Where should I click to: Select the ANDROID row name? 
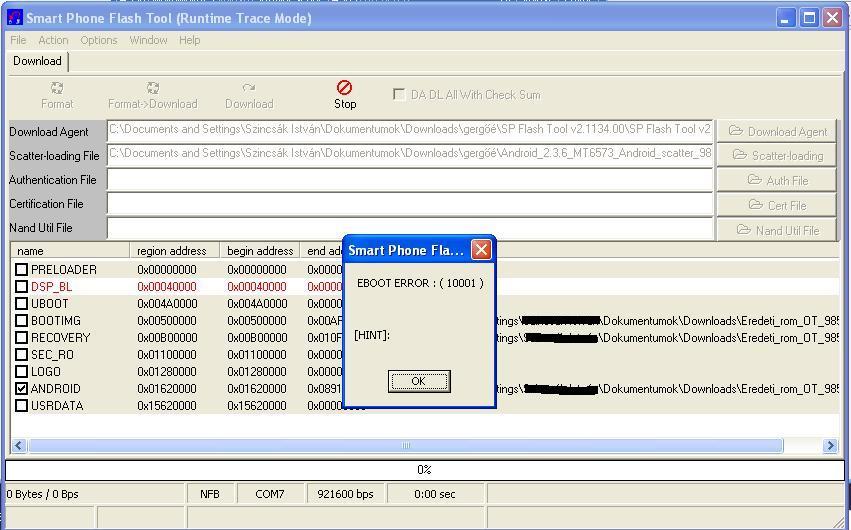coord(55,389)
